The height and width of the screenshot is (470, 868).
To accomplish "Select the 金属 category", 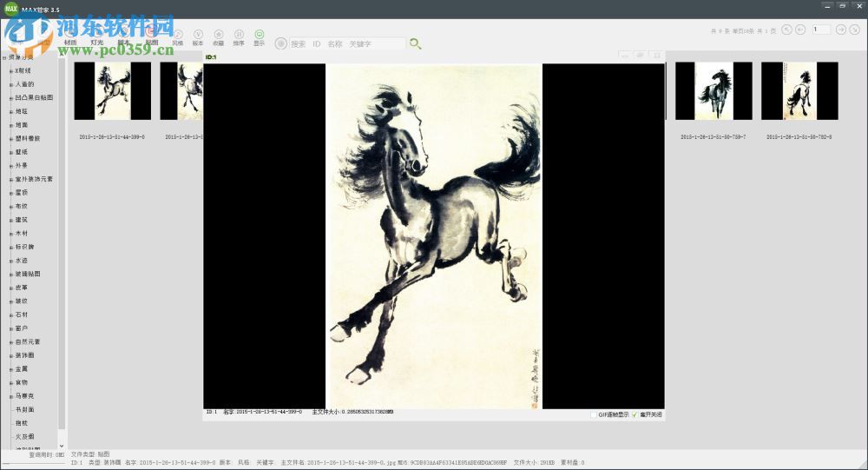I will click(x=21, y=369).
